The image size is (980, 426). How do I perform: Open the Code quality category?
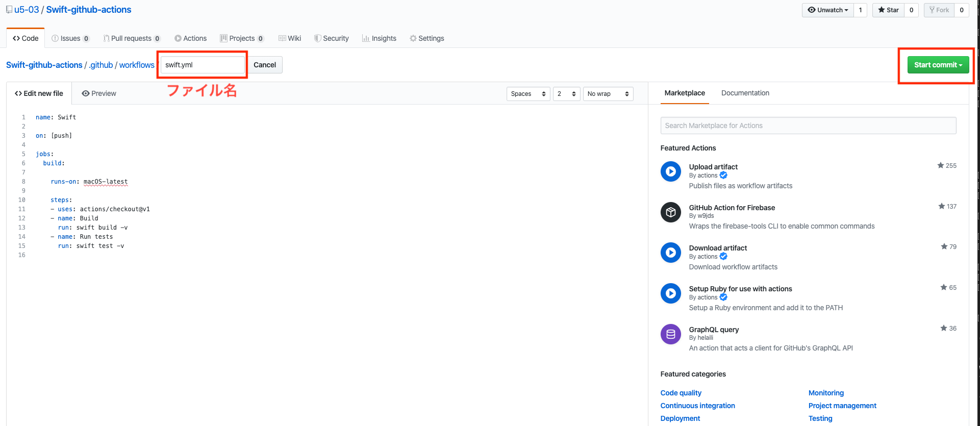pyautogui.click(x=681, y=393)
